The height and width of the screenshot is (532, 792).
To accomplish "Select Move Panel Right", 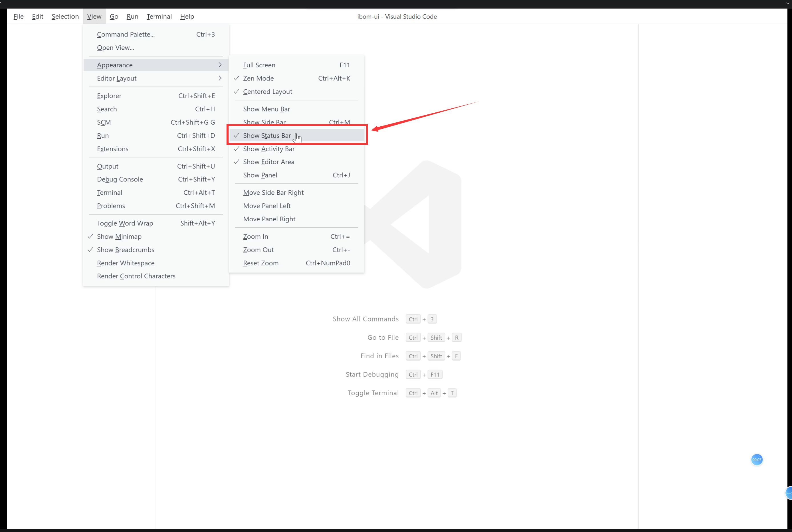I will 269,219.
